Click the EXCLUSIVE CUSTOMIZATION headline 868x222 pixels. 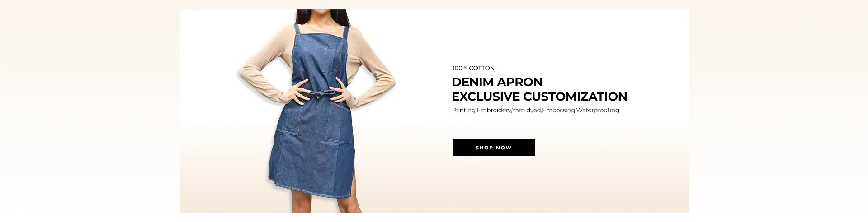pyautogui.click(x=539, y=97)
